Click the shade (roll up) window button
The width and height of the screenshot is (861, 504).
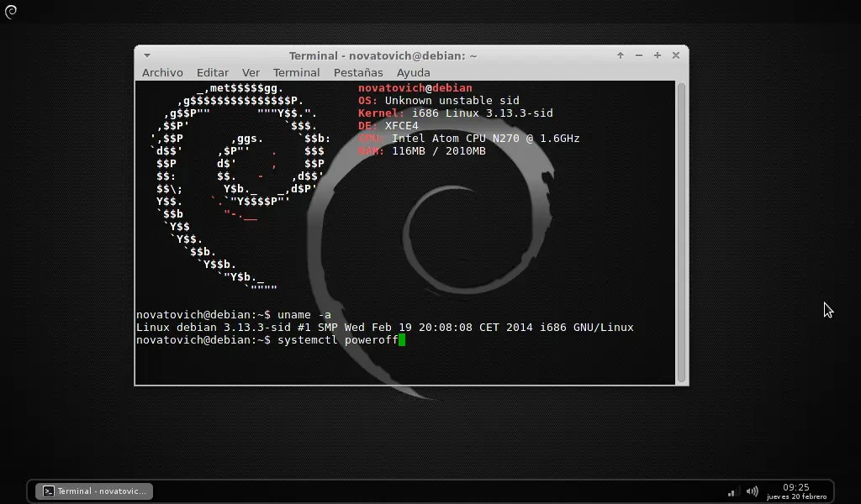click(x=621, y=55)
